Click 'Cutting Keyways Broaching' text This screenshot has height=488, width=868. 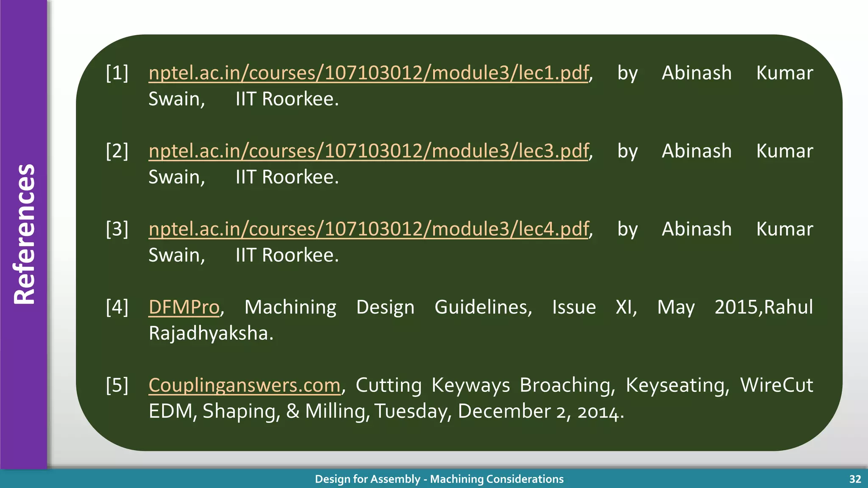(x=485, y=385)
